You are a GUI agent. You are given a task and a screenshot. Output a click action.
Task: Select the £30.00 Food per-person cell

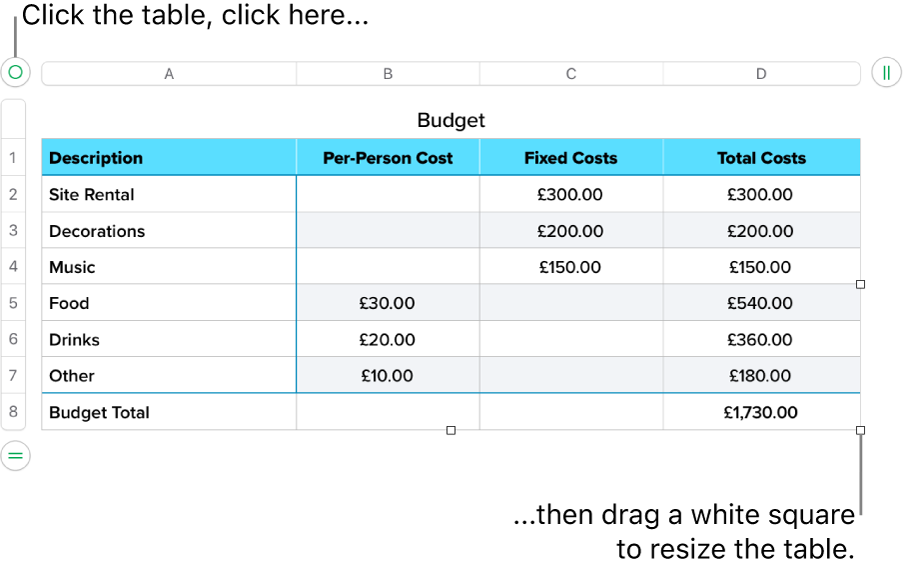[x=388, y=303]
